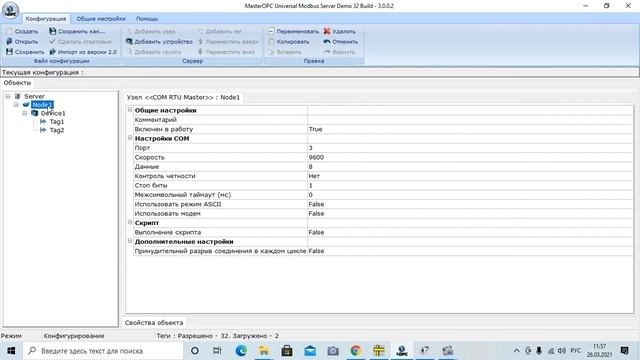Click the Добавить группу button
Screen dimensions: 640x360
pos(154,52)
